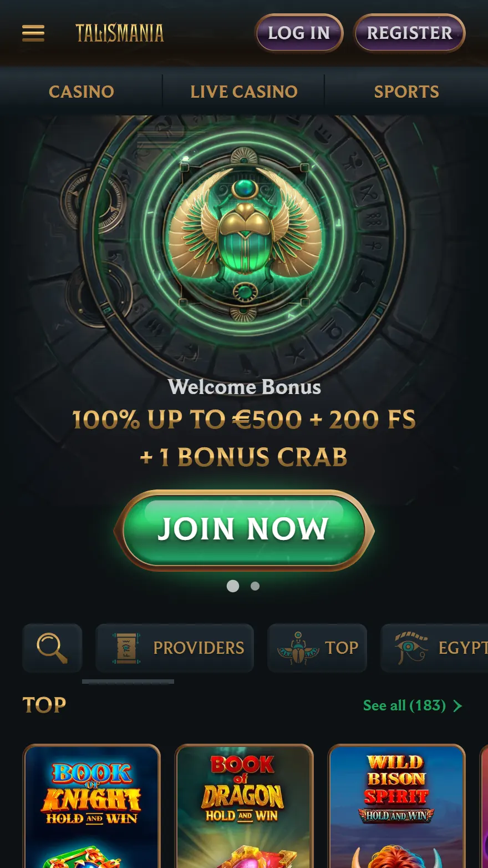Image resolution: width=488 pixels, height=868 pixels.
Task: Click the Eye of Horus Egypt icon
Action: tap(411, 648)
